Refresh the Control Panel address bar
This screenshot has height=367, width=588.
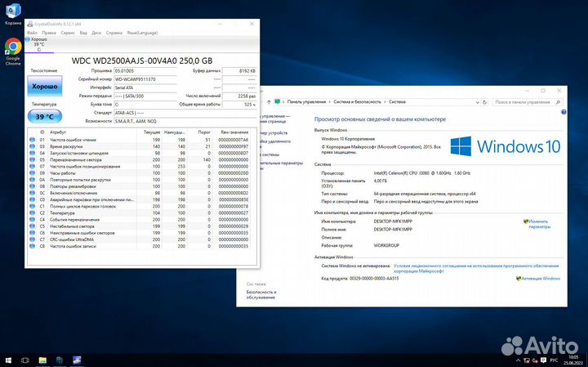click(x=484, y=102)
